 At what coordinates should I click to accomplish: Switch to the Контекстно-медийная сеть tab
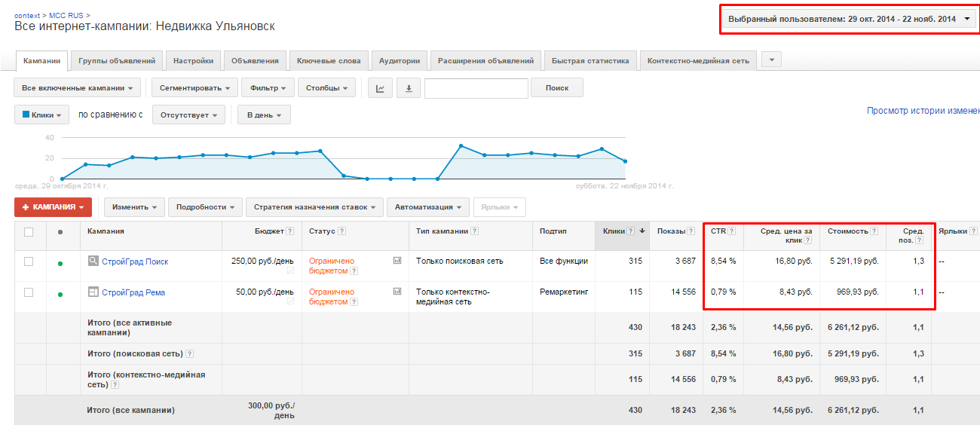pyautogui.click(x=698, y=61)
